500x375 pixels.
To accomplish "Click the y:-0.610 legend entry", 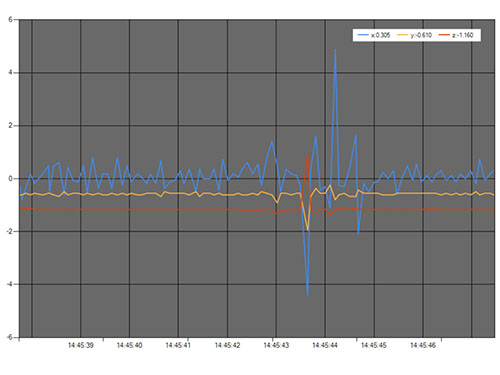I will coord(414,35).
